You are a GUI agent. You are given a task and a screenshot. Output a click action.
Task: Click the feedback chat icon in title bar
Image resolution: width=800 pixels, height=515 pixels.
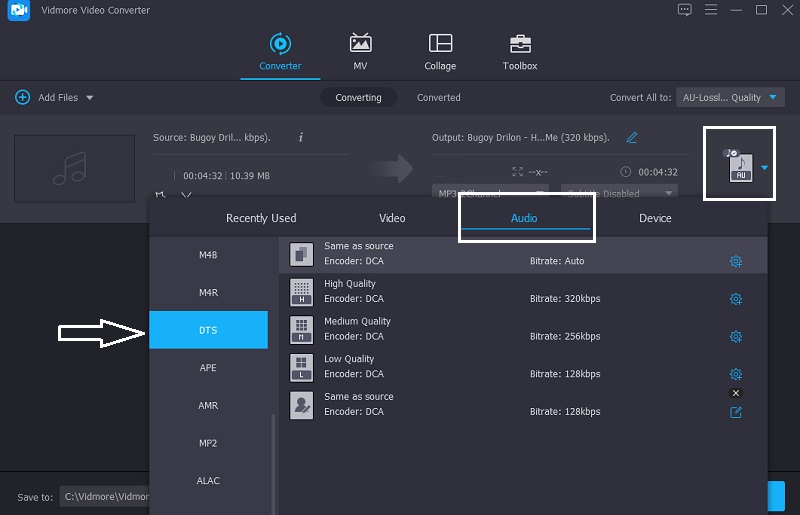(684, 10)
